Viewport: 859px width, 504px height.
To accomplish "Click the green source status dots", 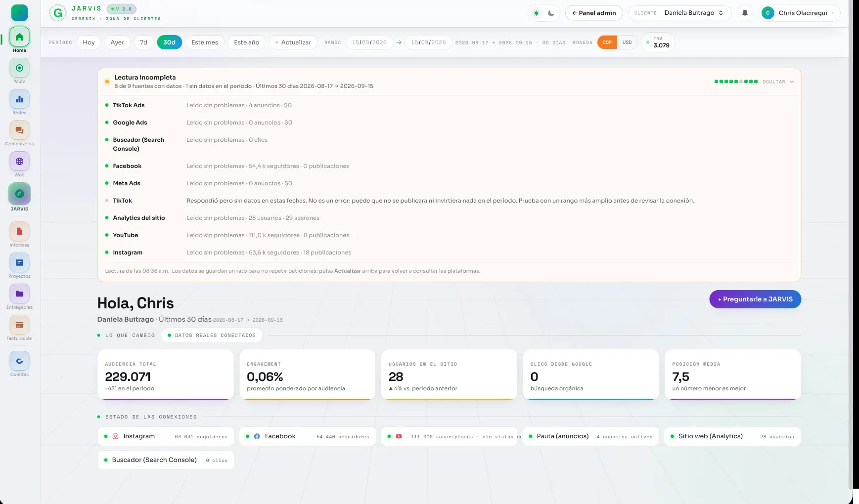I will [x=736, y=82].
